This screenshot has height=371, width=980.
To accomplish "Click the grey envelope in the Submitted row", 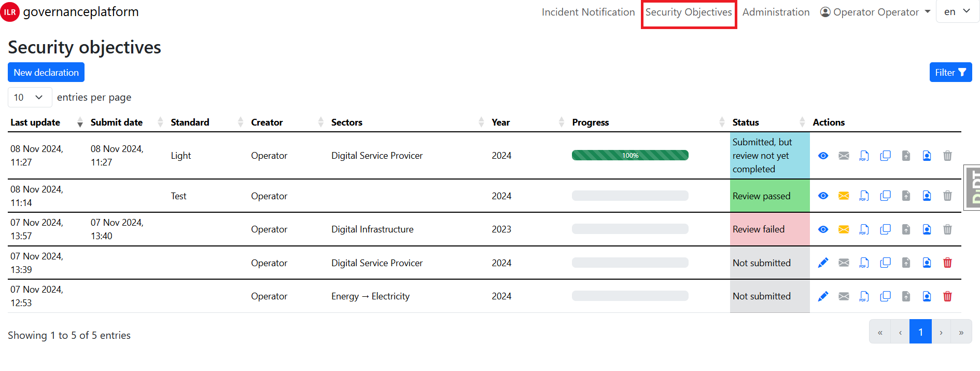I will click(844, 156).
